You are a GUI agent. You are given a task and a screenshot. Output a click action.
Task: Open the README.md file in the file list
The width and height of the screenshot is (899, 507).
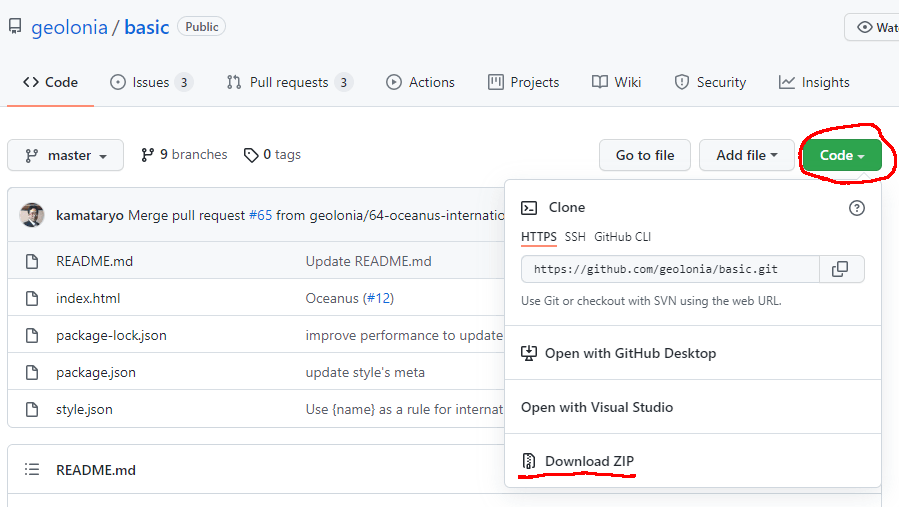tap(95, 261)
